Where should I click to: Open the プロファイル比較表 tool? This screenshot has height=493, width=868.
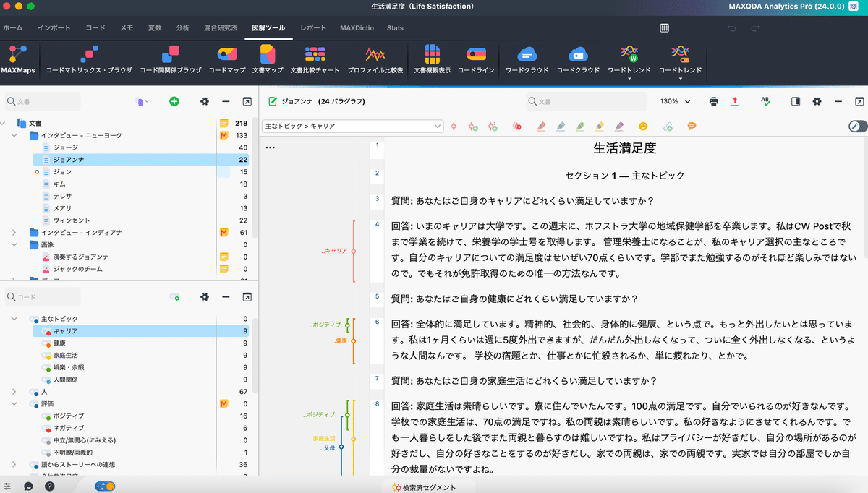375,59
